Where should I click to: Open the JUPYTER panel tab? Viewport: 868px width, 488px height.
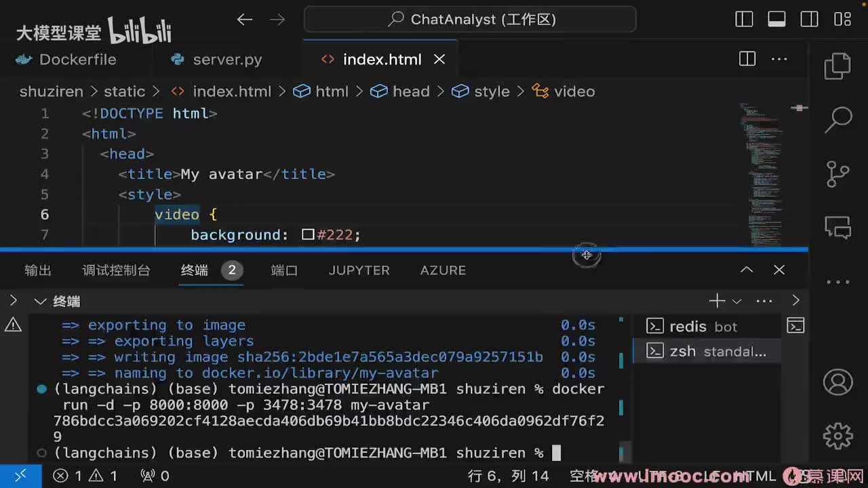tap(359, 270)
